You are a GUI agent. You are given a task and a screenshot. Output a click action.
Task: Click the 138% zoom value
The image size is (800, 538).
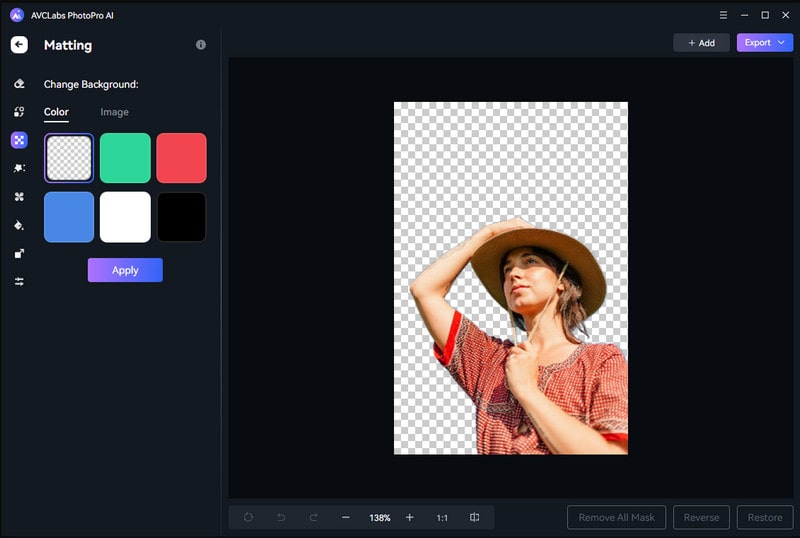tap(380, 518)
